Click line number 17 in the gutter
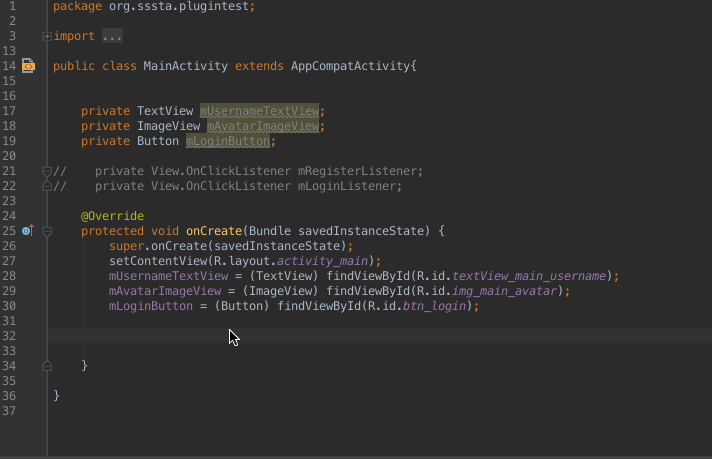Image resolution: width=712 pixels, height=459 pixels. [x=9, y=111]
